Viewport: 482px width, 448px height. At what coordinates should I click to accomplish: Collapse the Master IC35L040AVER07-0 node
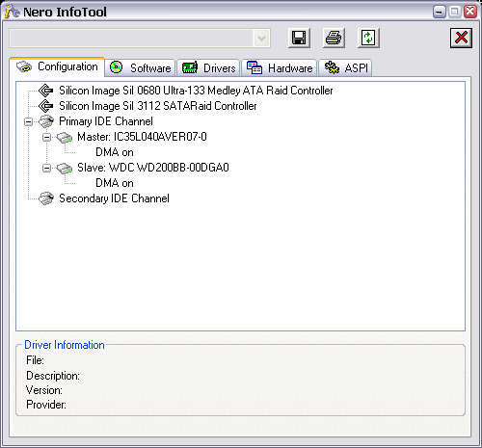(x=46, y=137)
